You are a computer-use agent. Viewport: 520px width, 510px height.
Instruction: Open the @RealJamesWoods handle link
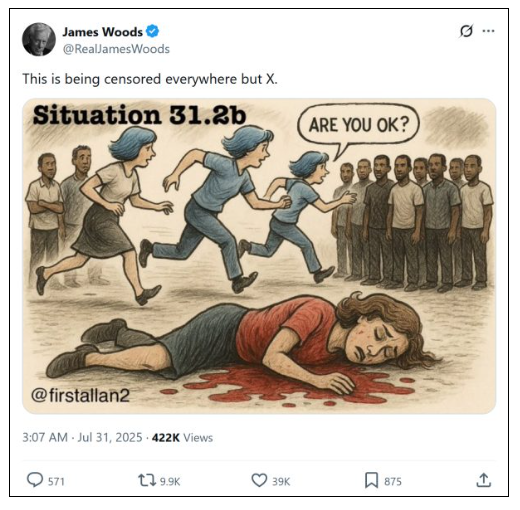[x=116, y=49]
